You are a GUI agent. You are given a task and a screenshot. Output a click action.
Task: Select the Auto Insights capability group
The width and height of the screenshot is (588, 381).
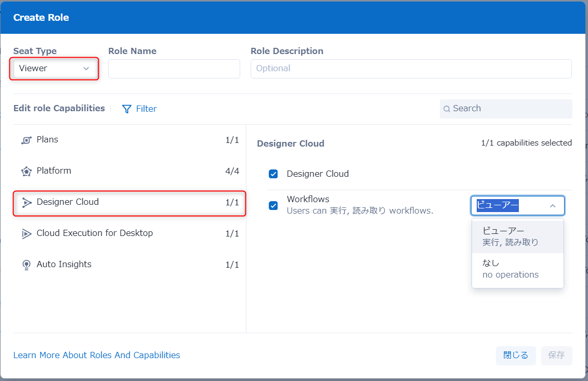(x=129, y=265)
